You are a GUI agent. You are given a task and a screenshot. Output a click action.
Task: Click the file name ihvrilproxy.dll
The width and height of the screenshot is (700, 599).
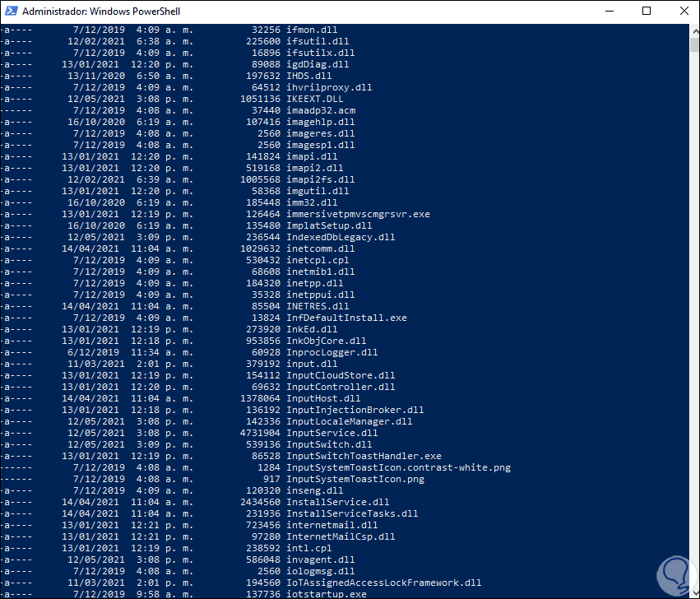coord(329,87)
